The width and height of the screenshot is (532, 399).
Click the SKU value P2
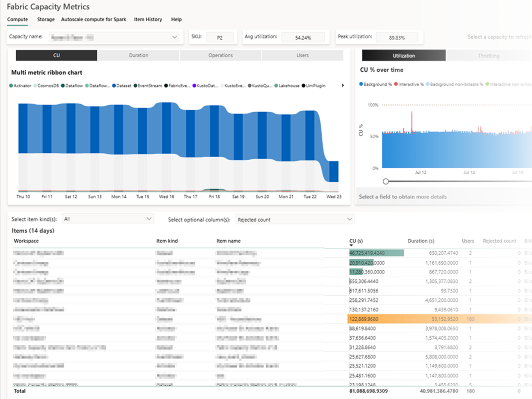point(220,38)
